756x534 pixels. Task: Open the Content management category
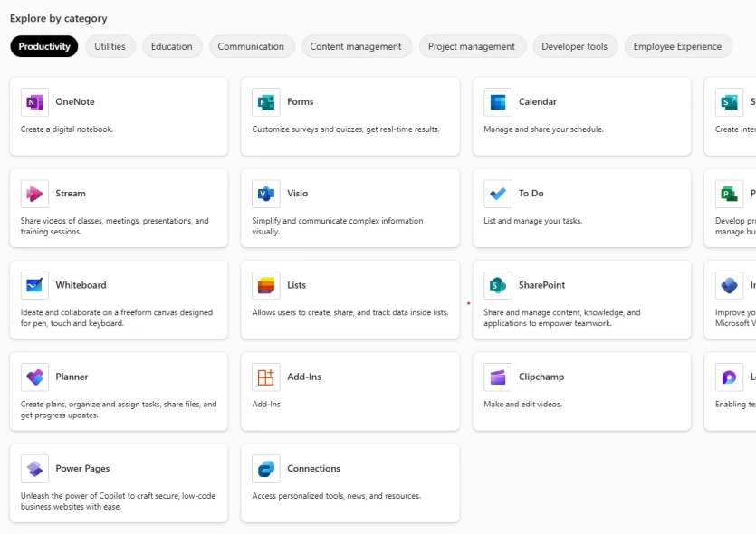[356, 46]
